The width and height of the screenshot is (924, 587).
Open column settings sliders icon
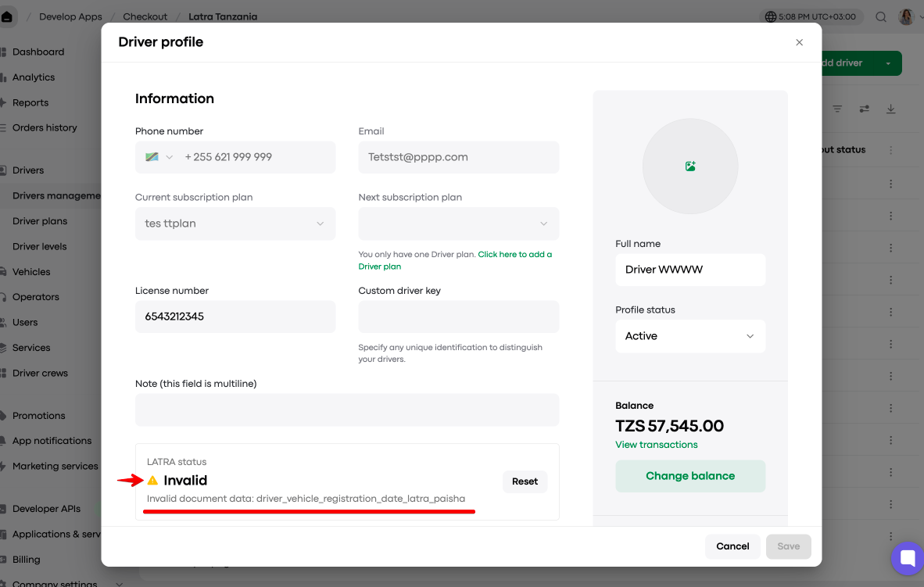(x=864, y=109)
